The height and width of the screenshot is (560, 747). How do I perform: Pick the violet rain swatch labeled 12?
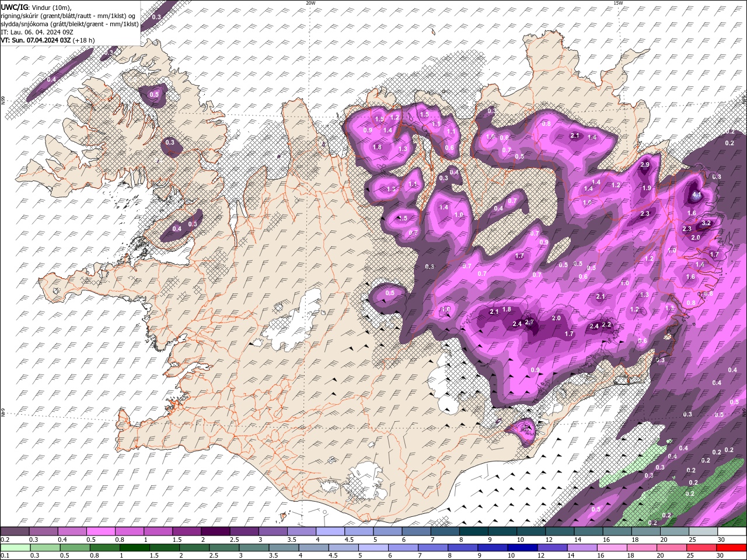pyautogui.click(x=551, y=548)
